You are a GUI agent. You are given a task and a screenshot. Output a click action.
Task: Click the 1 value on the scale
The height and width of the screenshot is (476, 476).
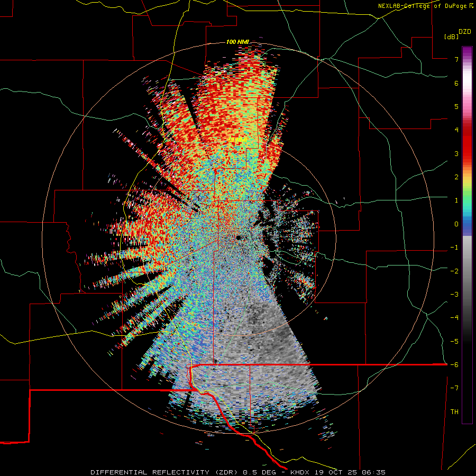pos(456,200)
